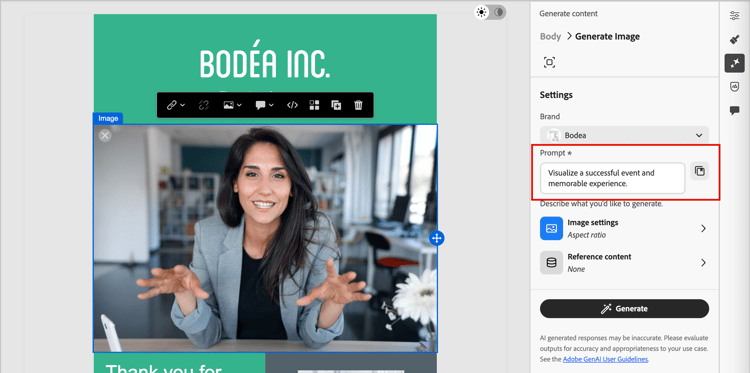750x373 pixels.
Task: Expand the Reference content chevron
Action: (x=703, y=263)
